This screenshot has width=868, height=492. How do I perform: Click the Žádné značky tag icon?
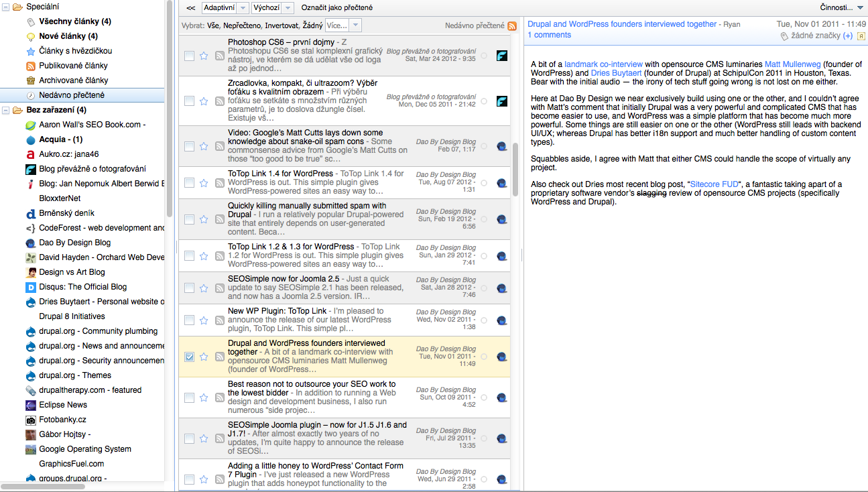coord(785,36)
